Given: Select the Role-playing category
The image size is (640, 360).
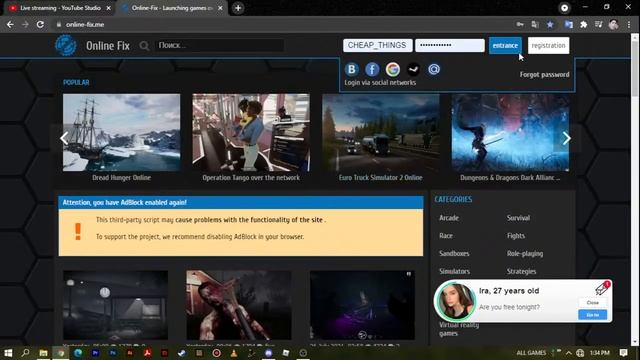Looking at the screenshot, I should [x=525, y=253].
